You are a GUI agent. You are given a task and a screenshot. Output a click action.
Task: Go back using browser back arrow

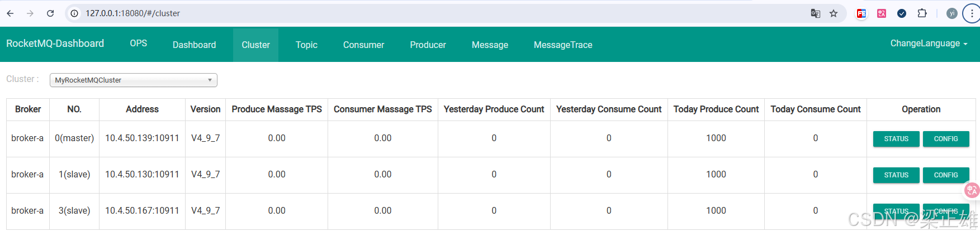click(x=10, y=13)
